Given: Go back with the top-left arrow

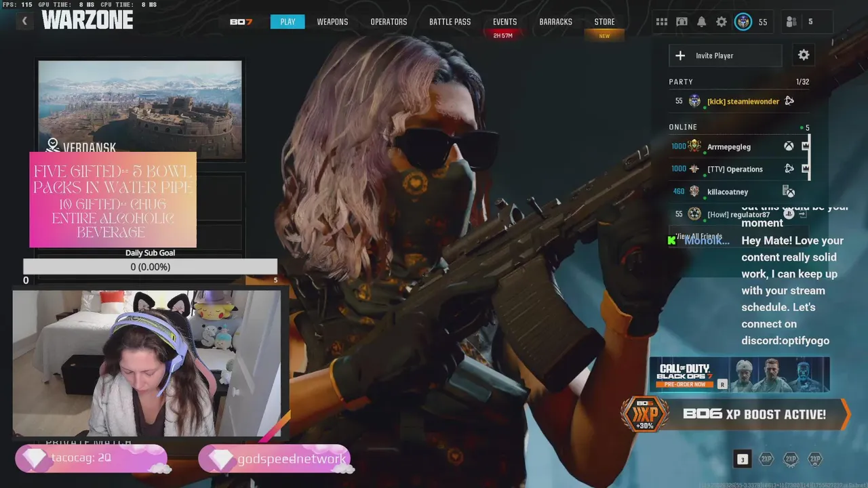Looking at the screenshot, I should tap(24, 21).
